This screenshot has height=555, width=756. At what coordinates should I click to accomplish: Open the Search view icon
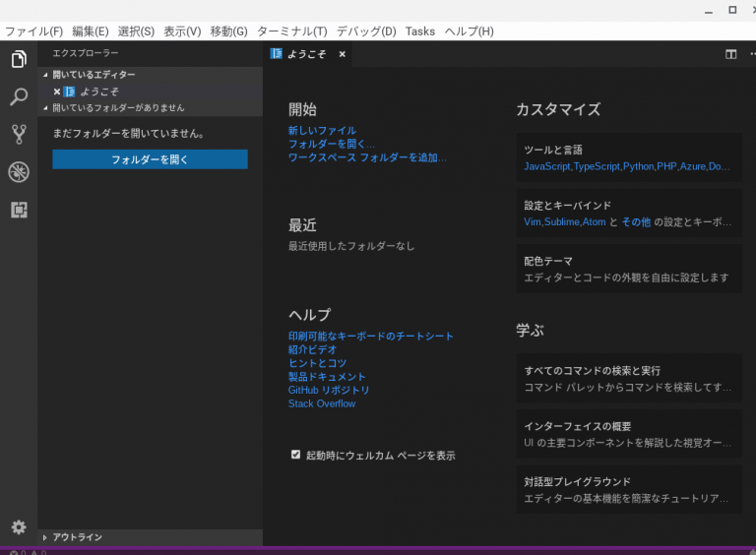(19, 96)
